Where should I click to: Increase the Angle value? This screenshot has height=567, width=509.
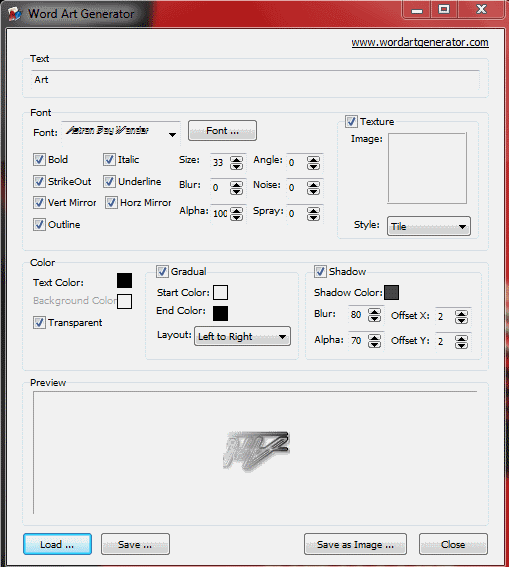tap(313, 159)
